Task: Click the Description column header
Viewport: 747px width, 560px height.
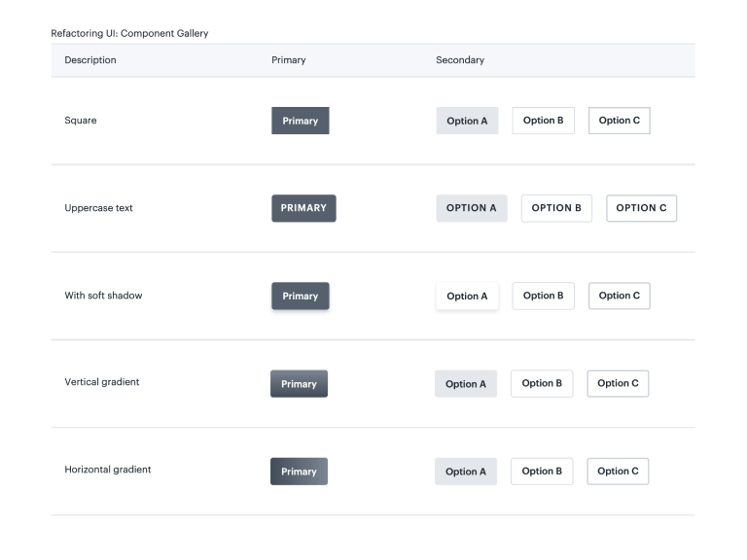Action: pos(90,60)
